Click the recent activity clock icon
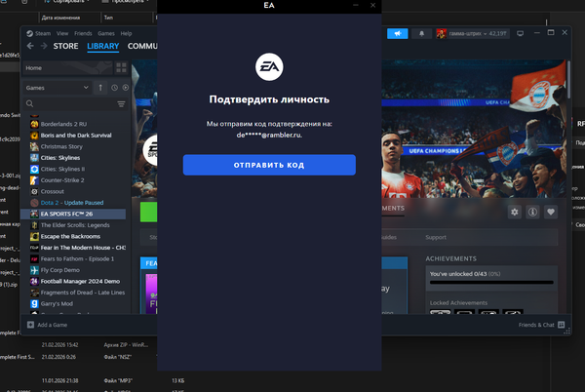The height and width of the screenshot is (392, 585). click(114, 88)
